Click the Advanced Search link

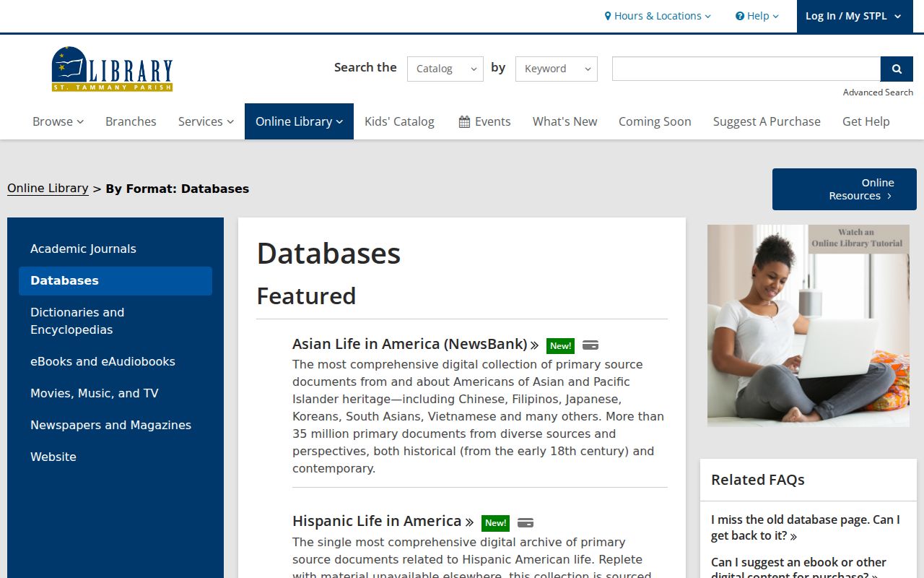878,92
